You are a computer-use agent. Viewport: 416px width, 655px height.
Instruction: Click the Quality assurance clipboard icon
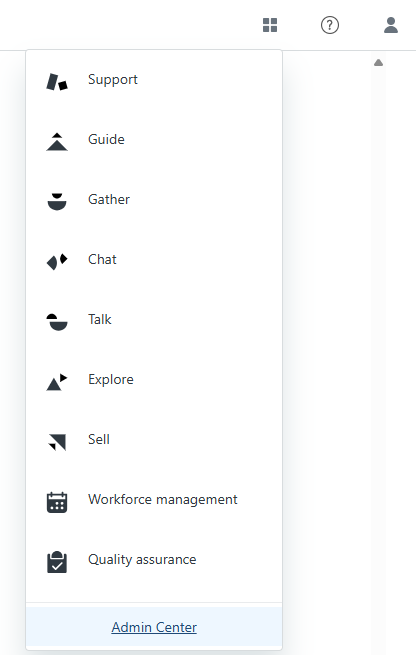point(57,562)
